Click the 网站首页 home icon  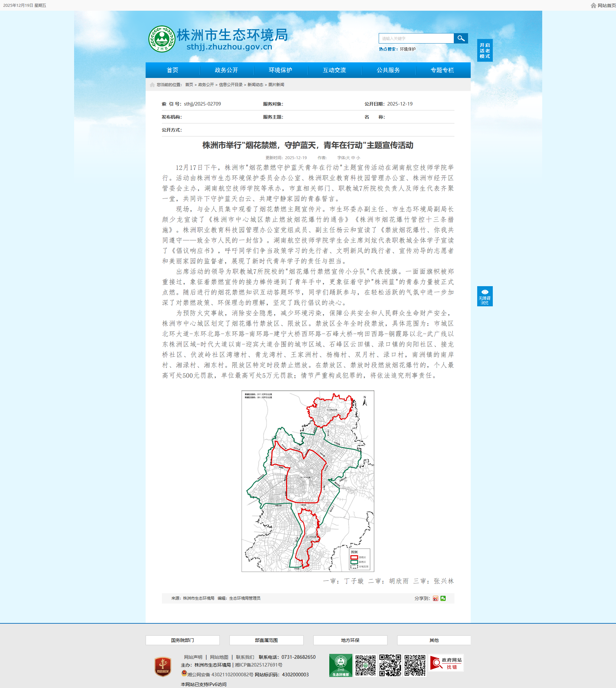[x=593, y=6]
